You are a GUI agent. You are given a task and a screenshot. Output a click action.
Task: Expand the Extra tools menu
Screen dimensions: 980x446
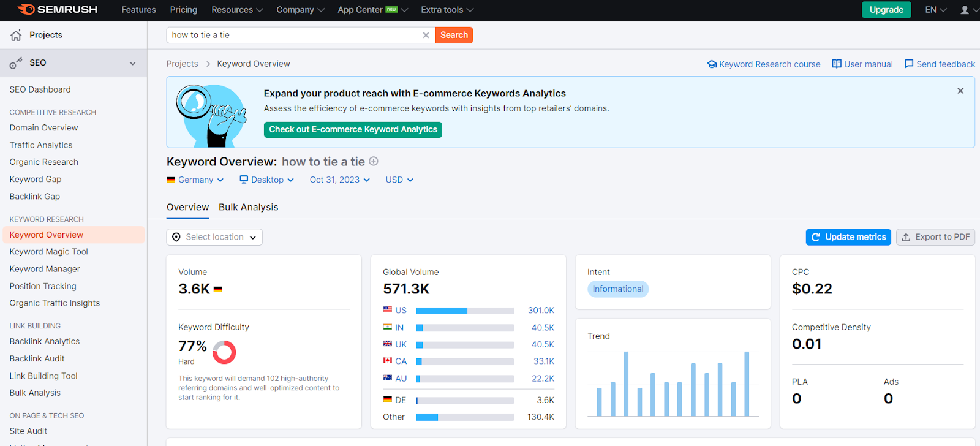point(447,10)
